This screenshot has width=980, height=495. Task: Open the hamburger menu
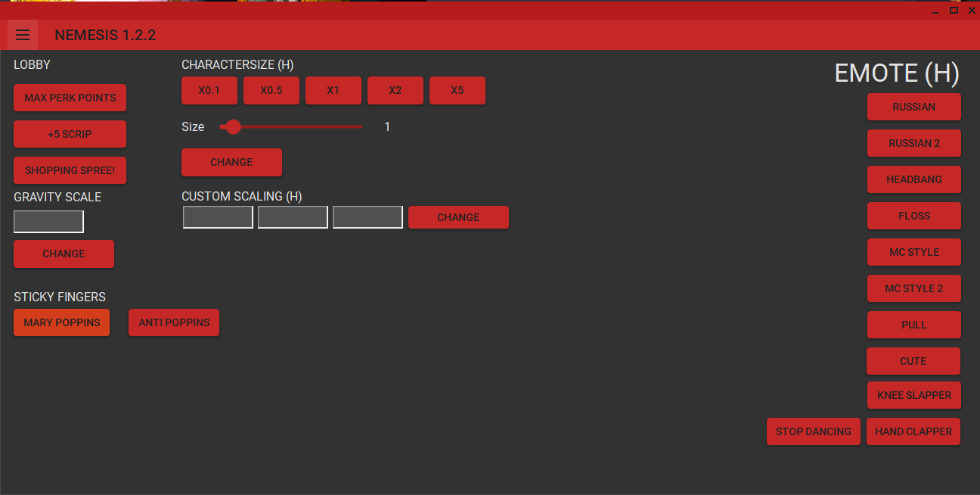click(23, 35)
